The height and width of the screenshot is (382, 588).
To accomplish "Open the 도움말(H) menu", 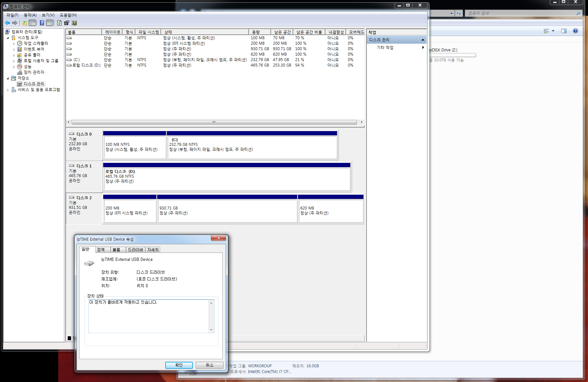I will (x=68, y=15).
